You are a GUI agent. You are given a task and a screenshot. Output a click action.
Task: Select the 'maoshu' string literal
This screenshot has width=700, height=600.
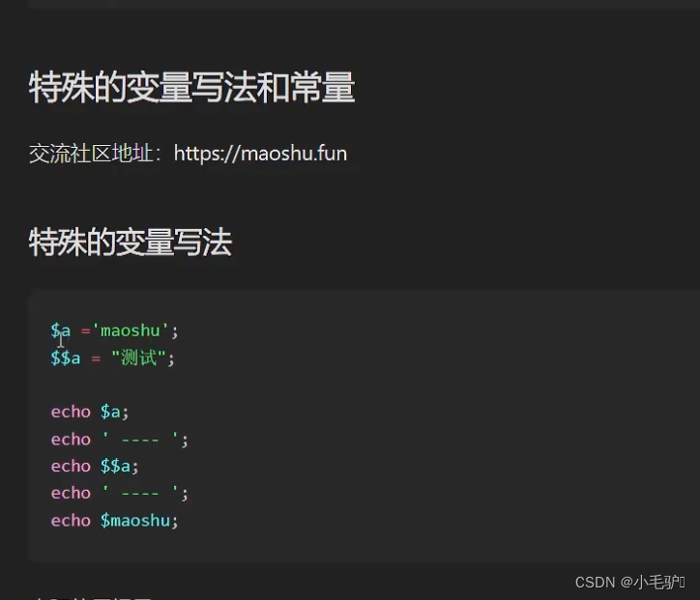point(130,330)
